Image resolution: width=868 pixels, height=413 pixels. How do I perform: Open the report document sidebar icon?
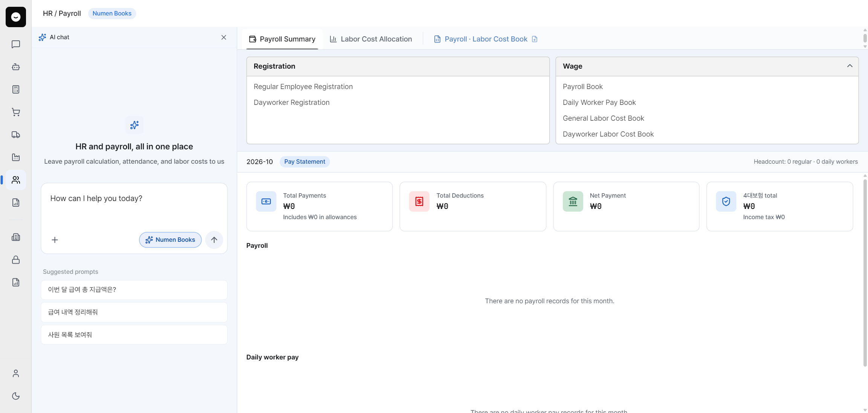click(16, 203)
